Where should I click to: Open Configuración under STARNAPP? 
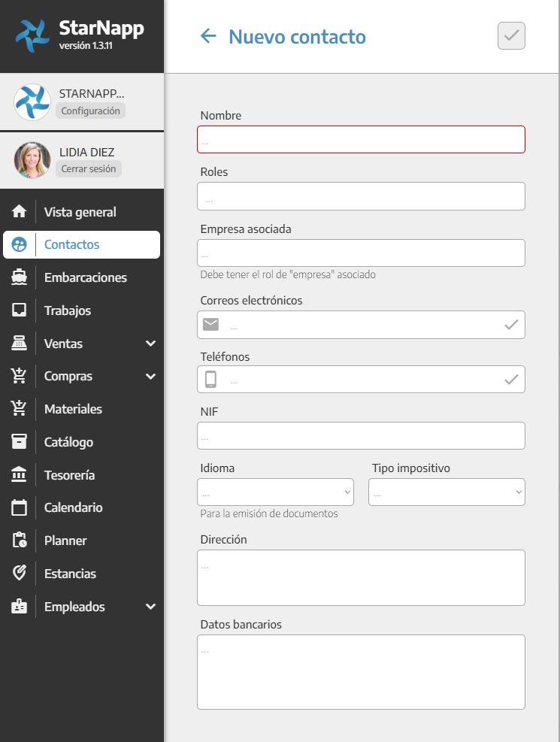(90, 111)
